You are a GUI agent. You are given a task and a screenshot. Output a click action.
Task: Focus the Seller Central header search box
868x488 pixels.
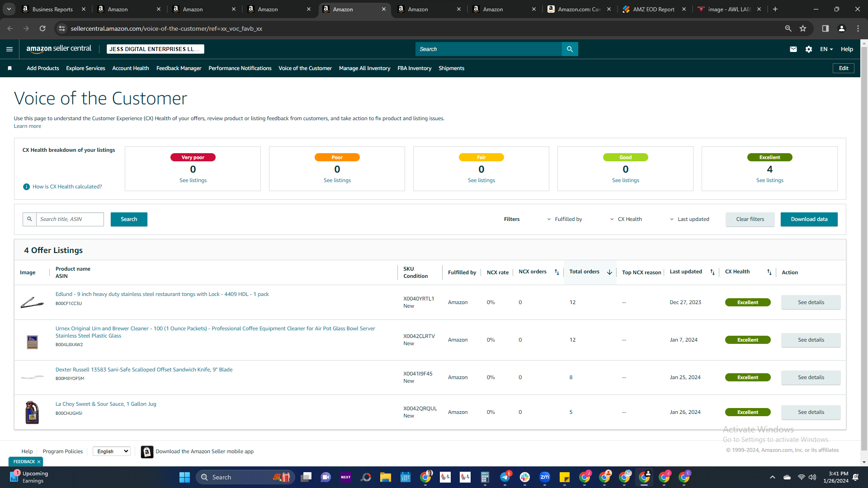pos(489,49)
